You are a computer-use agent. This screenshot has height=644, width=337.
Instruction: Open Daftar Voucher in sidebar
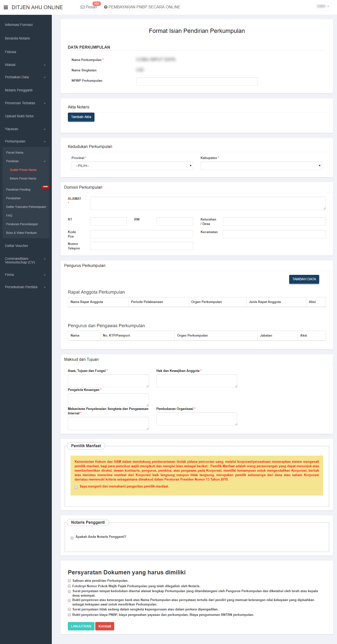(17, 246)
